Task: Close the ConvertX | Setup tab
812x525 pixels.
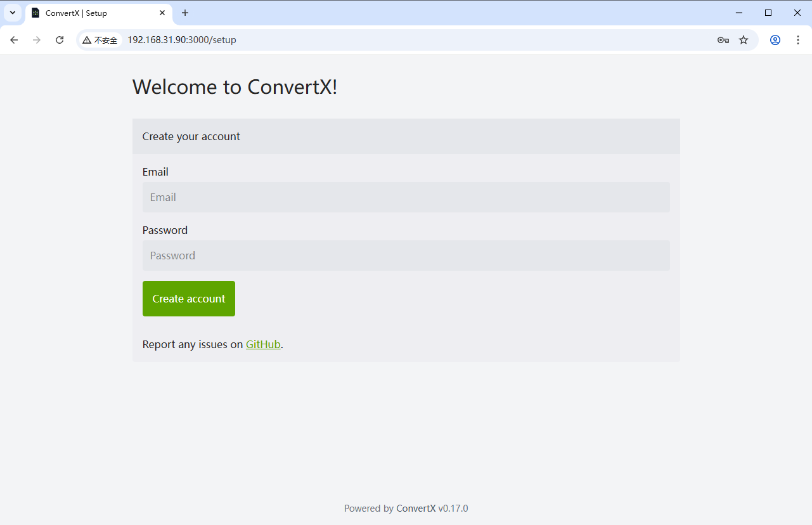Action: 162,13
